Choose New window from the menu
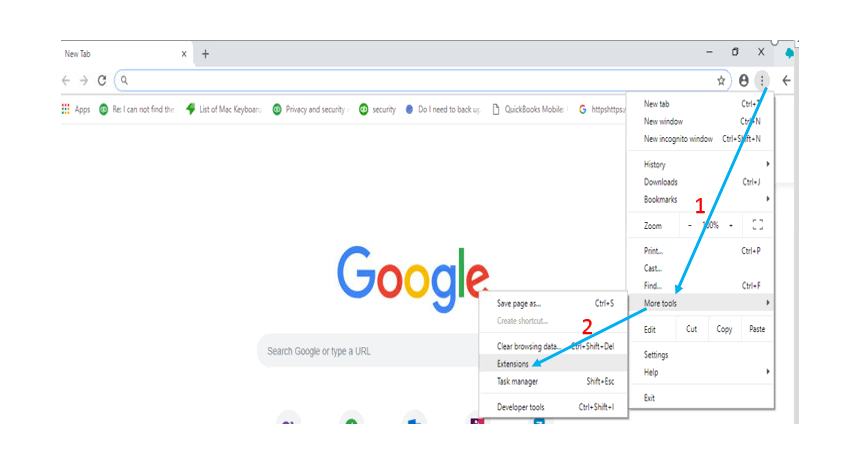This screenshot has width=867, height=468. 701,122
